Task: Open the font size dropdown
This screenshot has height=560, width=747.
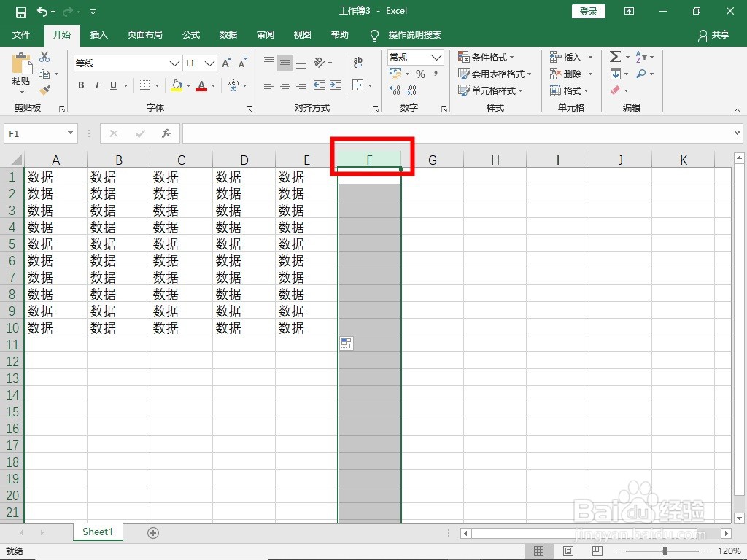Action: [x=207, y=63]
